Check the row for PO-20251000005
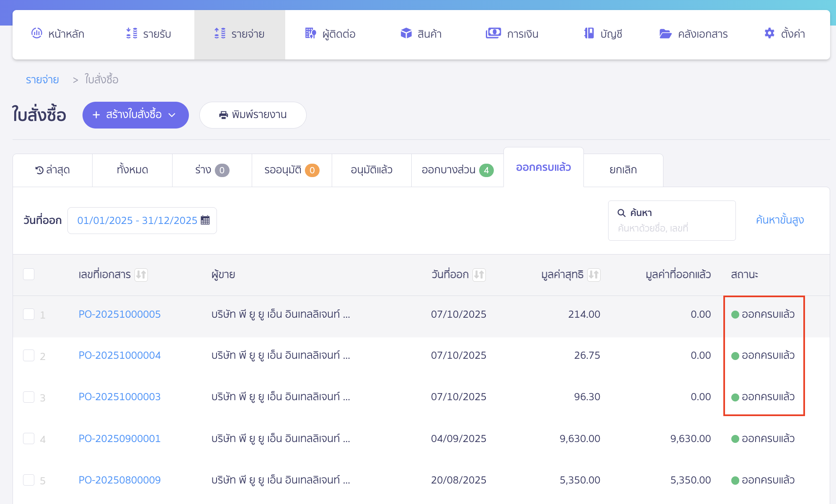This screenshot has width=836, height=504. (x=28, y=314)
